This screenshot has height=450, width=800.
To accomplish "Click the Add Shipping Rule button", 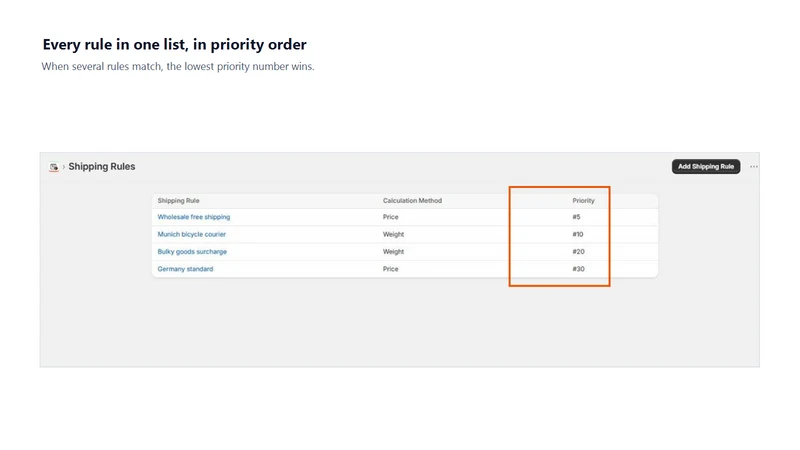I will point(706,166).
